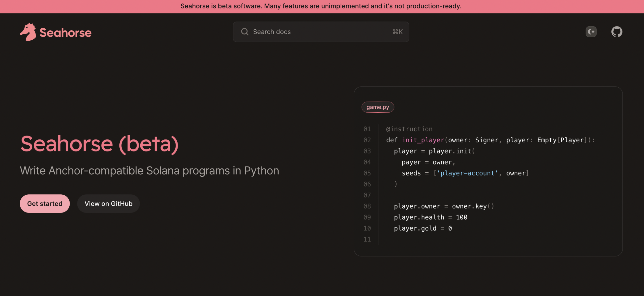Click the @instruction decorator in the code
Image resolution: width=644 pixels, height=296 pixels.
[x=409, y=129]
